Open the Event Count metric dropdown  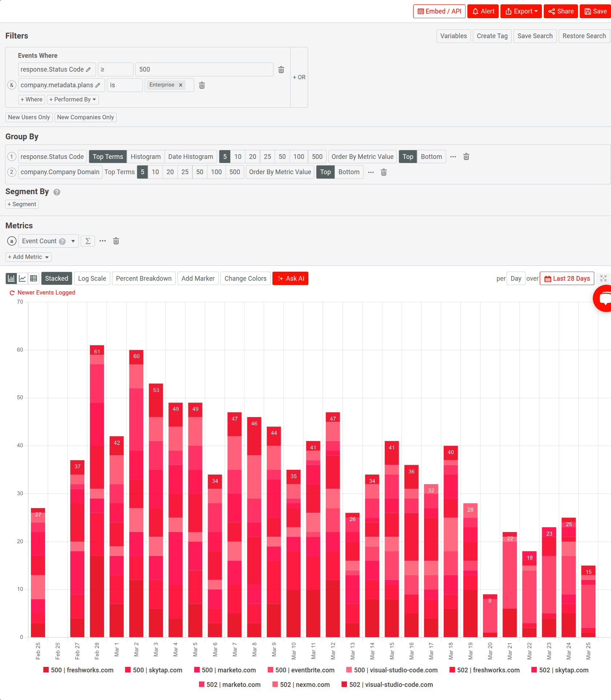pyautogui.click(x=73, y=241)
